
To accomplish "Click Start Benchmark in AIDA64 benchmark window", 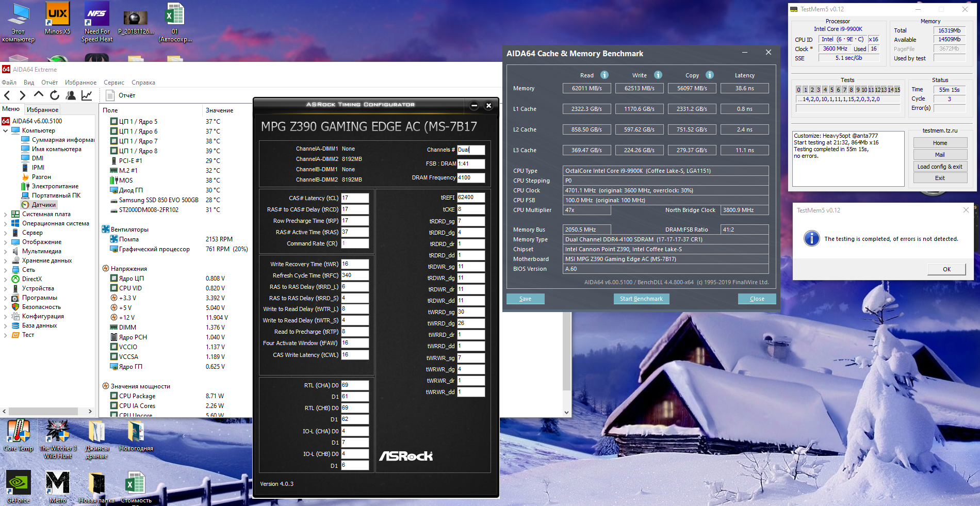I will [x=641, y=299].
